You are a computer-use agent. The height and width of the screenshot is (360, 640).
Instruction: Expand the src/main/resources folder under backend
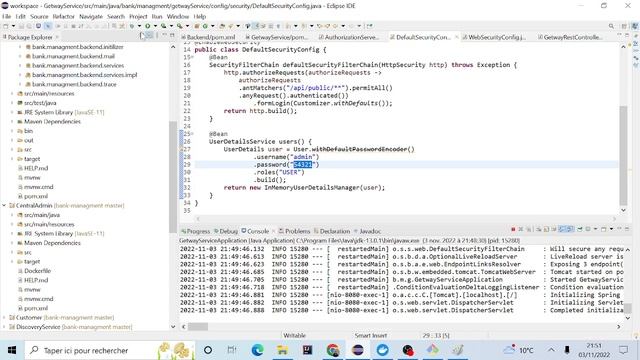click(12, 93)
